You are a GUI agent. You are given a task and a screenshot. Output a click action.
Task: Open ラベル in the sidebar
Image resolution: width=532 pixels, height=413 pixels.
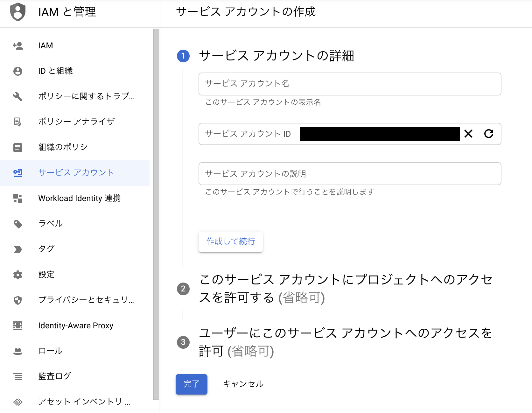[75, 224]
